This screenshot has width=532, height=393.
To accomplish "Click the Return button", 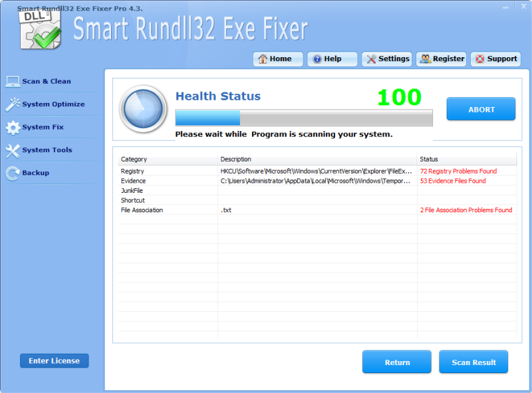I will [x=396, y=362].
